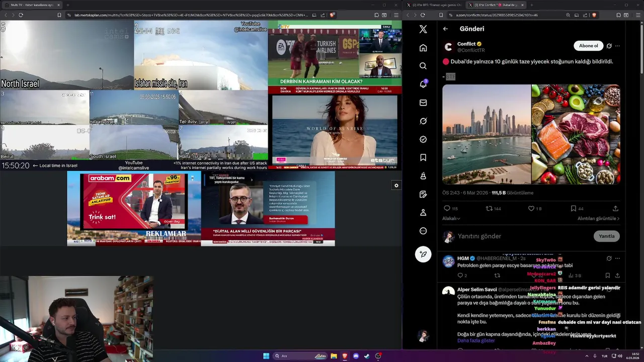Open X profile person icon
Viewport: 644px width, 362px height.
coord(423,213)
